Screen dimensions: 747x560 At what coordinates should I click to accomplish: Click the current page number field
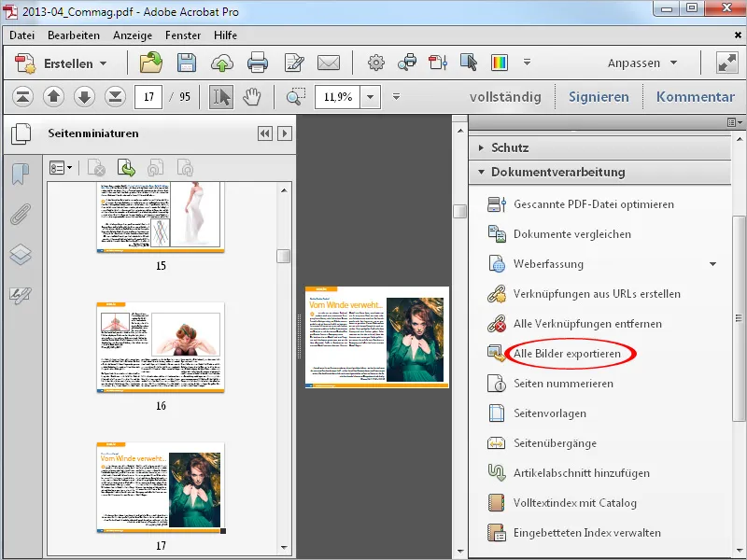(148, 97)
